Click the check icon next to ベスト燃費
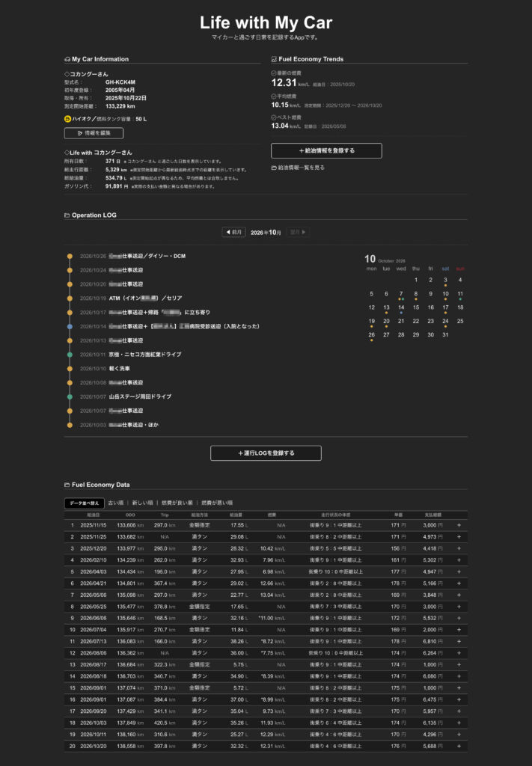Viewport: 532px width, 766px height. tap(274, 117)
